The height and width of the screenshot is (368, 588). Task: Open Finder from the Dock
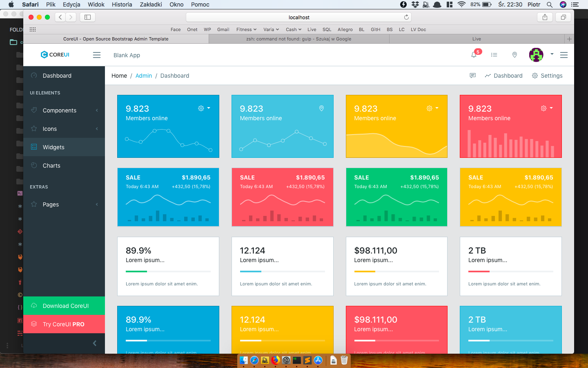(x=244, y=360)
